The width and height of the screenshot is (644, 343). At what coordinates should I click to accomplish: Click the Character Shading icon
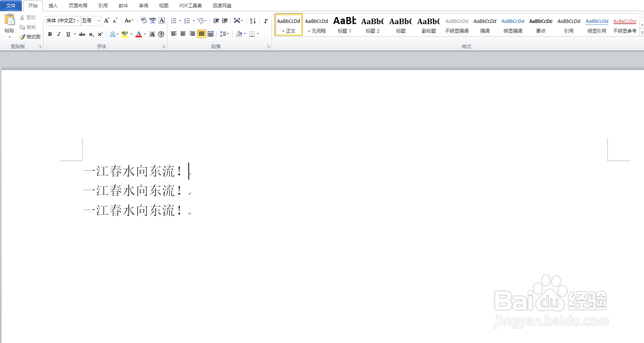152,34
